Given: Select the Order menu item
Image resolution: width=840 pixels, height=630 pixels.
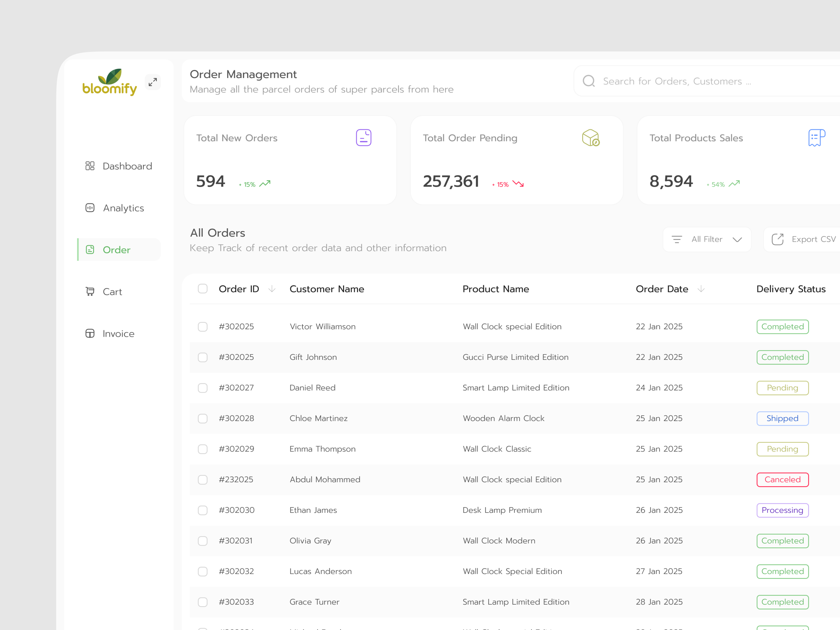Looking at the screenshot, I should point(119,250).
